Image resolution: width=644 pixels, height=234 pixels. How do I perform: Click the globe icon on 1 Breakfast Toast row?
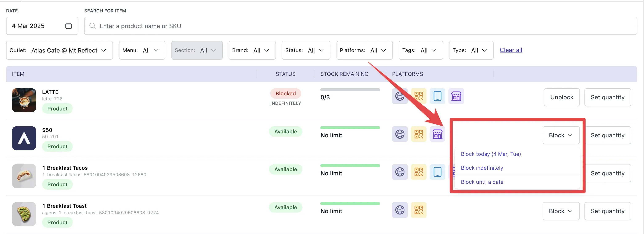pyautogui.click(x=399, y=210)
